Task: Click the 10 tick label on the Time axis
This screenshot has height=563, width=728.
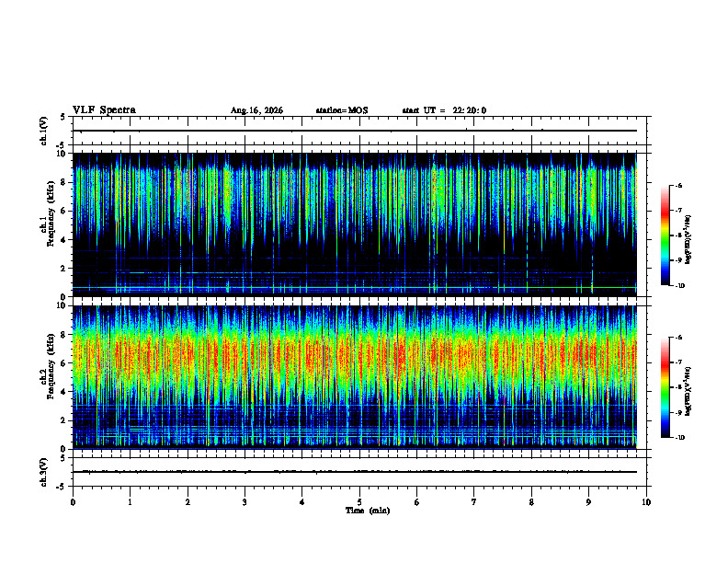Action: (x=646, y=502)
